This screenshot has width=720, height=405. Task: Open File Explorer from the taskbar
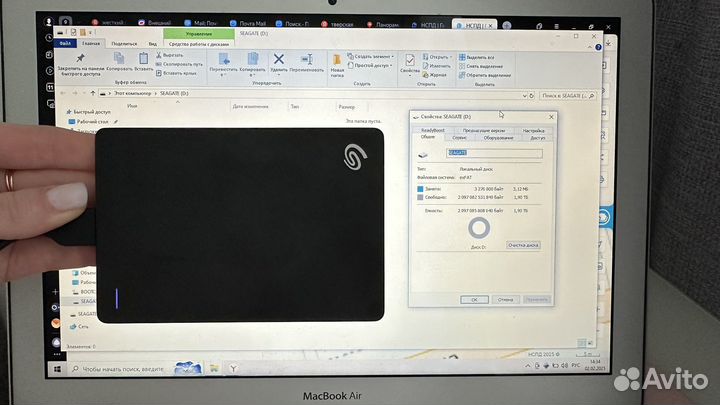coord(214,368)
